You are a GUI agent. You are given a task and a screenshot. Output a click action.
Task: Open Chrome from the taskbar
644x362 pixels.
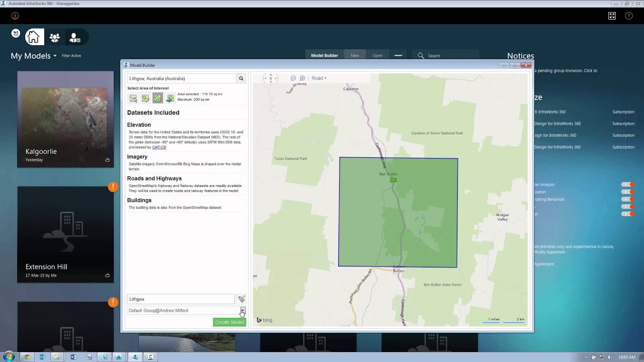click(x=27, y=357)
